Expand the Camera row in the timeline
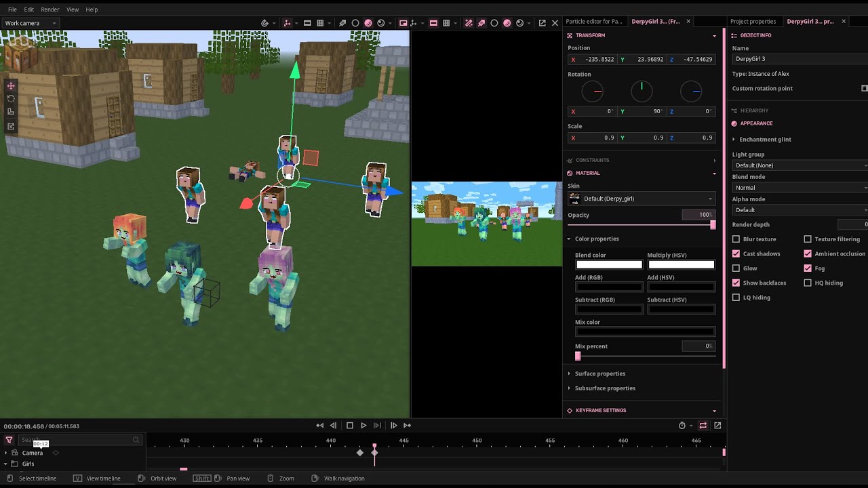The height and width of the screenshot is (488, 868). 6,453
